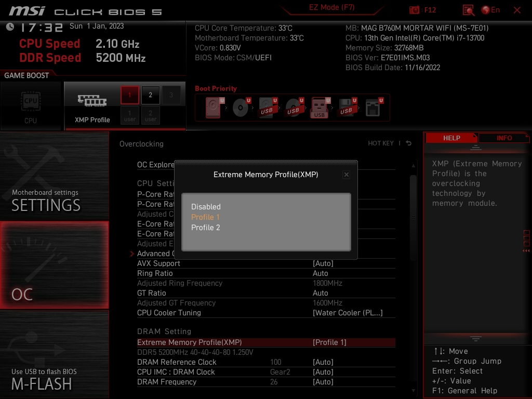Expand the Advanced CPU configuration submenu arrow
Viewport: 532px width, 399px height.
pyautogui.click(x=132, y=254)
